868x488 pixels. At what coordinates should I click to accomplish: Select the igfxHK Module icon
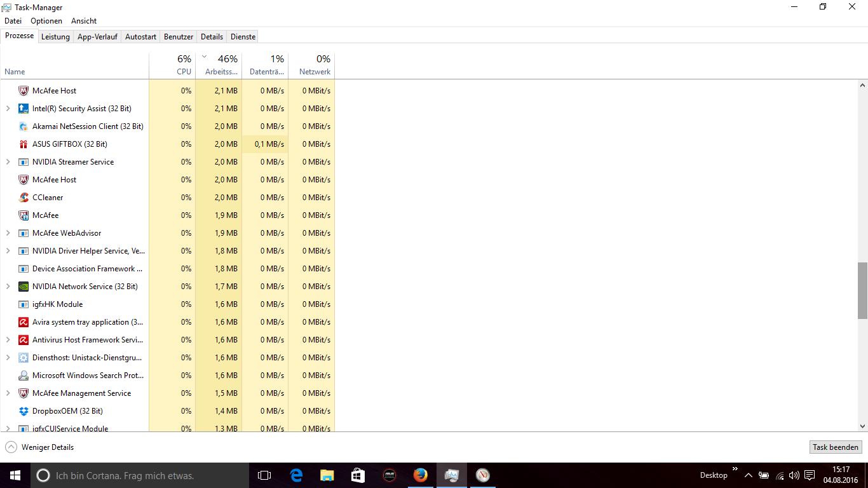pos(24,304)
